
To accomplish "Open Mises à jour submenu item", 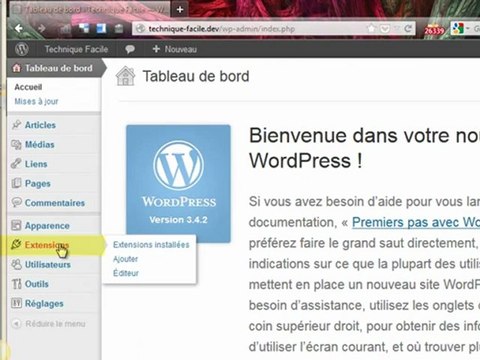I will [x=36, y=101].
